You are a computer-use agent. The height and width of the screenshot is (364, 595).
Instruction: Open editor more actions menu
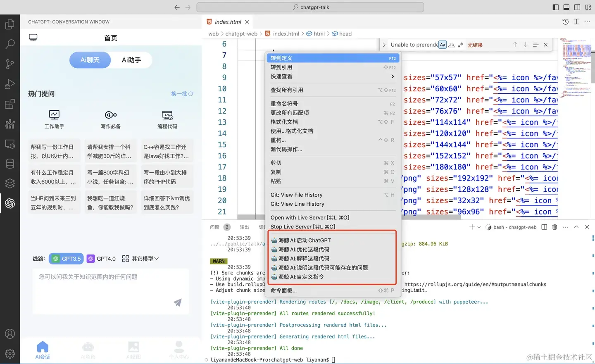[587, 21]
